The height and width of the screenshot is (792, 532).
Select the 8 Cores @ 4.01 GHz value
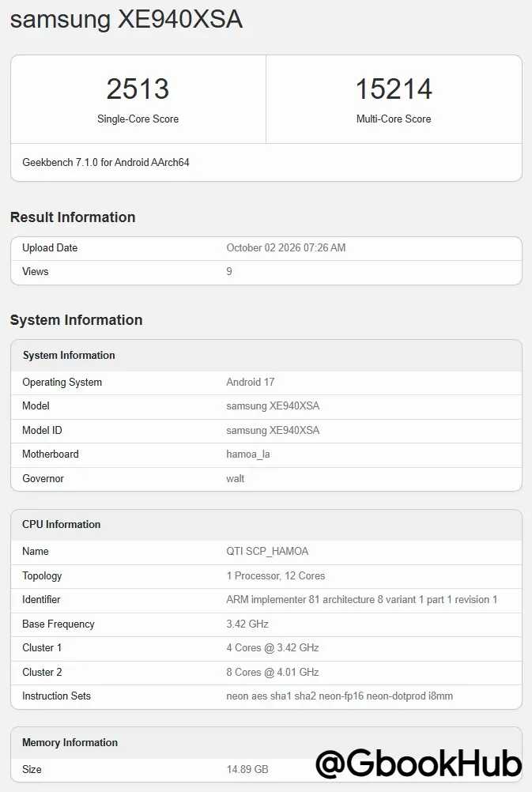(273, 672)
